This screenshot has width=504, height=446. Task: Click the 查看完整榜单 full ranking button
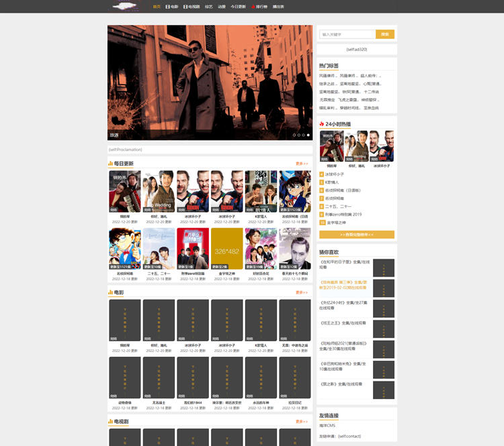357,234
